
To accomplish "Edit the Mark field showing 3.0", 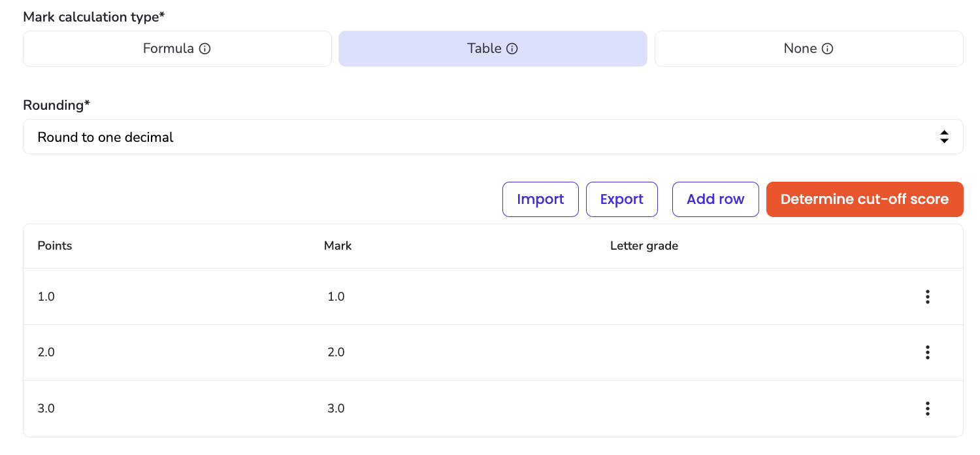I will [x=336, y=409].
